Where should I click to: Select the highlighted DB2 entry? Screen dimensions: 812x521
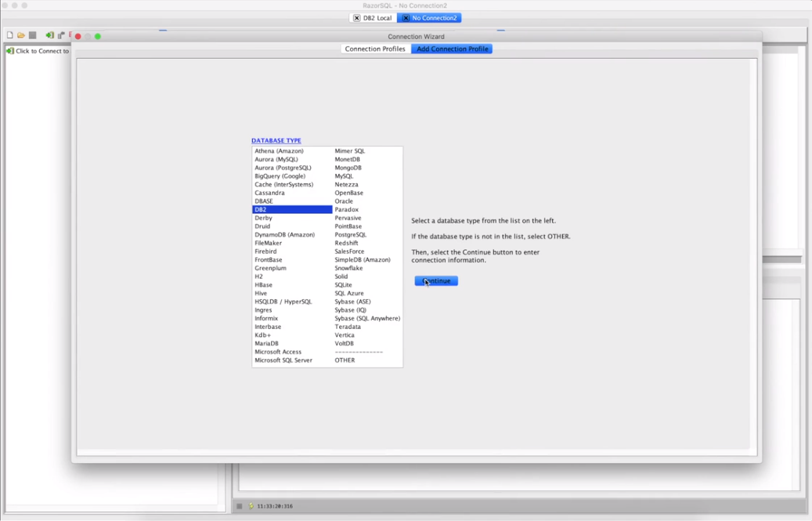pyautogui.click(x=292, y=209)
